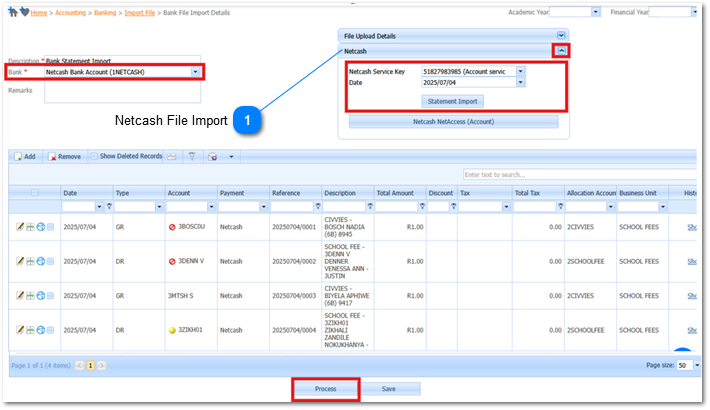Click the export icon in grid toolbar

[212, 157]
